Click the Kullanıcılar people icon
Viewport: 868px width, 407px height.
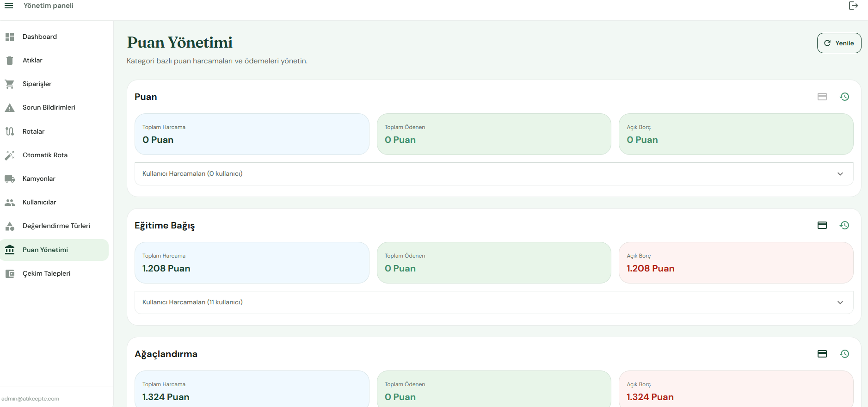10,203
